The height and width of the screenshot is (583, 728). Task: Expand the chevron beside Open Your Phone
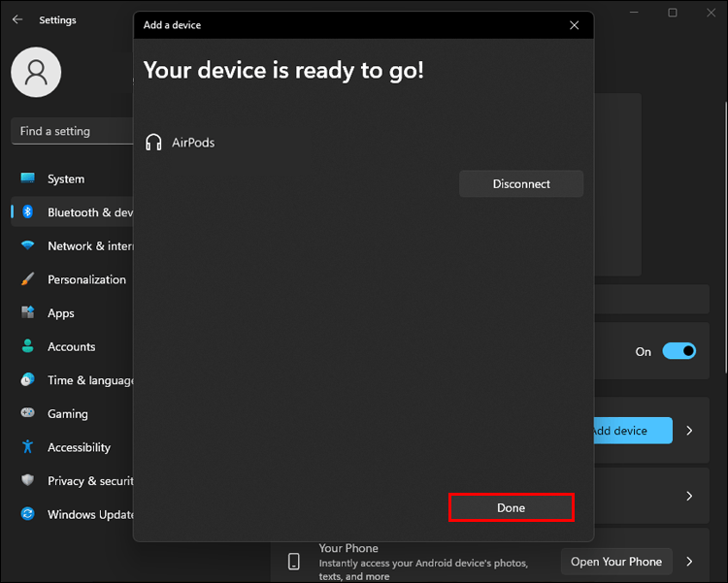point(689,562)
